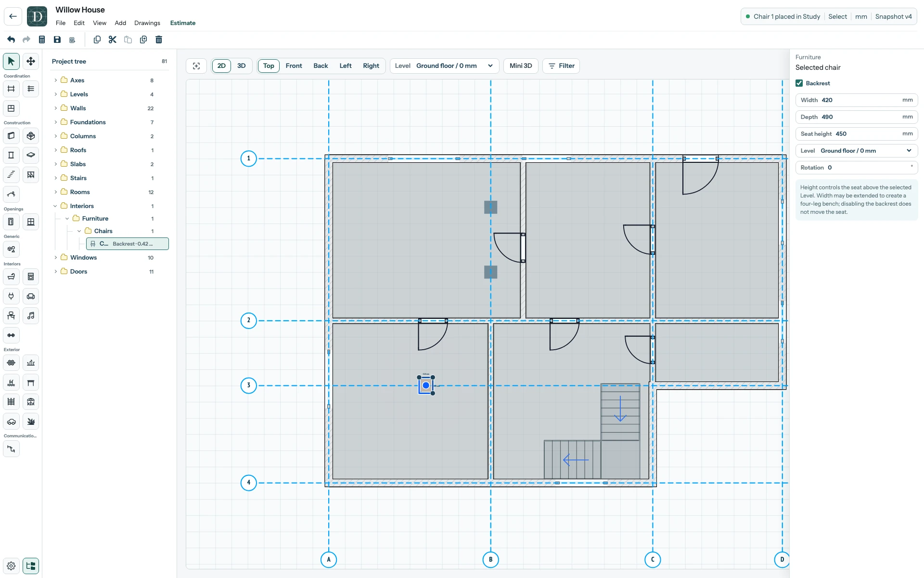Open the Edit menu
This screenshot has height=578, width=924.
(x=79, y=23)
